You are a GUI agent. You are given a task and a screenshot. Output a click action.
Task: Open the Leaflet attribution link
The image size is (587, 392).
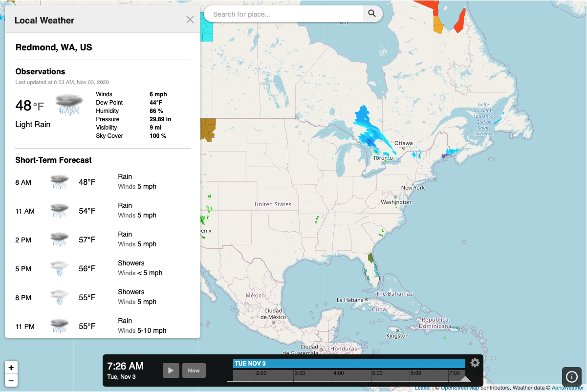[x=422, y=388]
